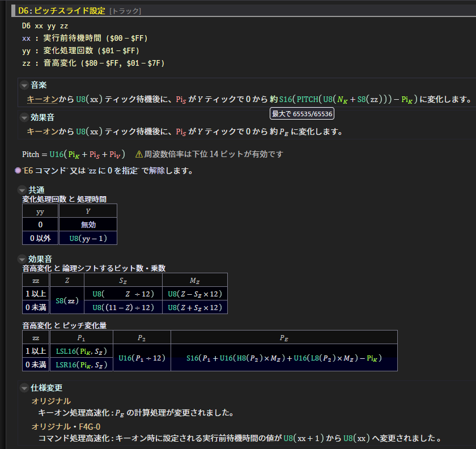This screenshot has width=476, height=449.
Task: Click the オリジナル・F4G-0 subheading
Action: point(66,426)
